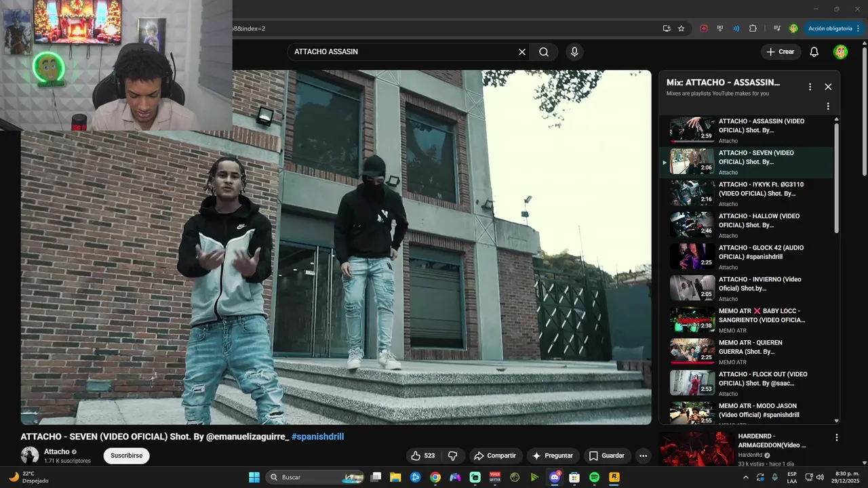Switch to Google Chrome in the taskbar
The image size is (868, 488).
point(435,477)
